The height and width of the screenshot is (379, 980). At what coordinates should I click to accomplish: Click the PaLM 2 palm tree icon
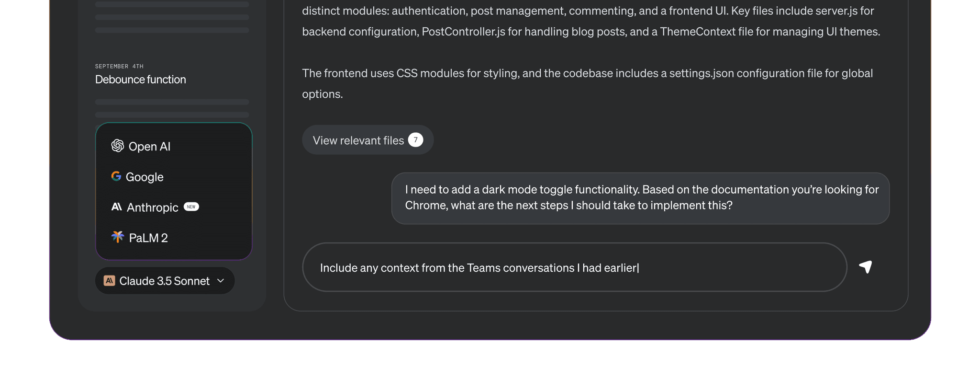(116, 237)
